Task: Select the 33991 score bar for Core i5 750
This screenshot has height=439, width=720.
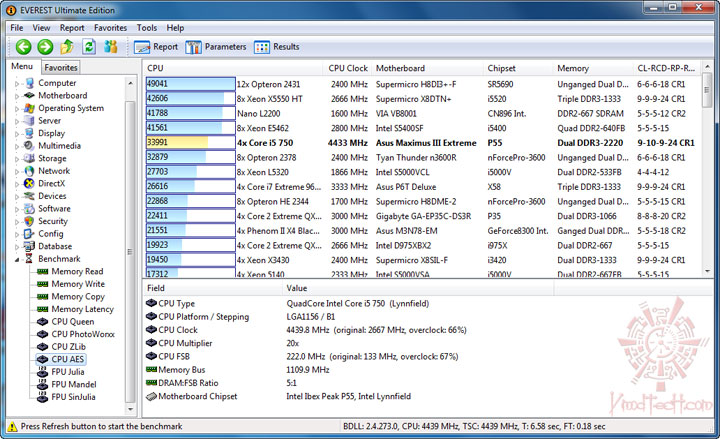Action: pyautogui.click(x=191, y=142)
